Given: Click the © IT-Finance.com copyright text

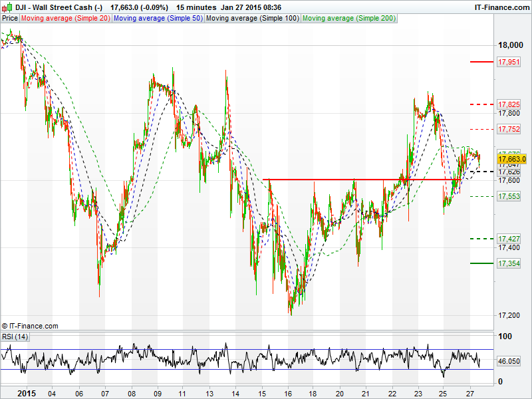Looking at the screenshot, I should (30, 326).
